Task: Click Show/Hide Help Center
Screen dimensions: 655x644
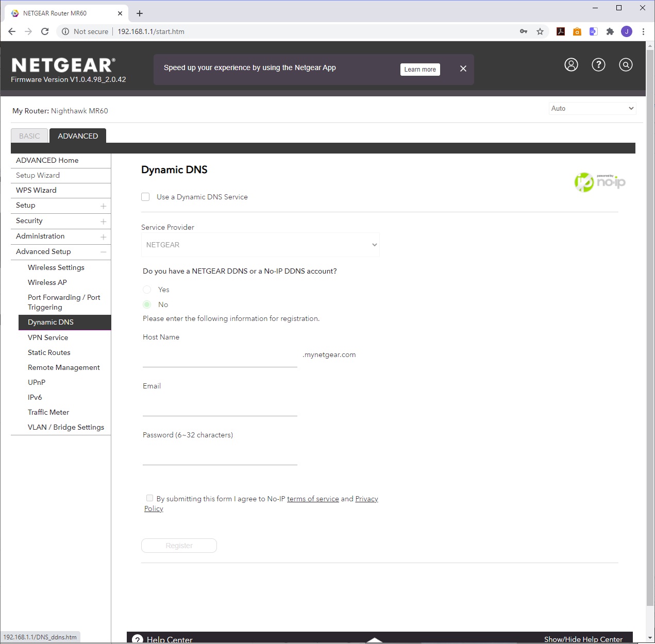Action: [583, 639]
